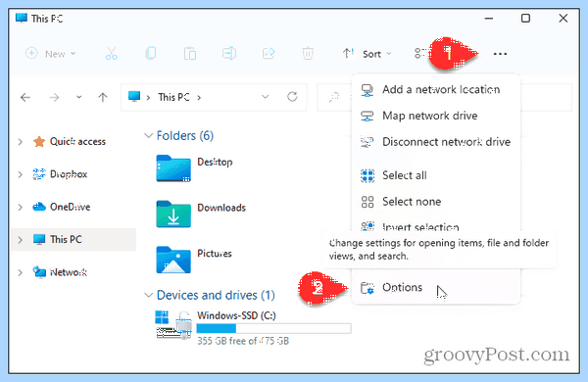
Task: Click the Copy icon in toolbar
Action: pyautogui.click(x=151, y=54)
